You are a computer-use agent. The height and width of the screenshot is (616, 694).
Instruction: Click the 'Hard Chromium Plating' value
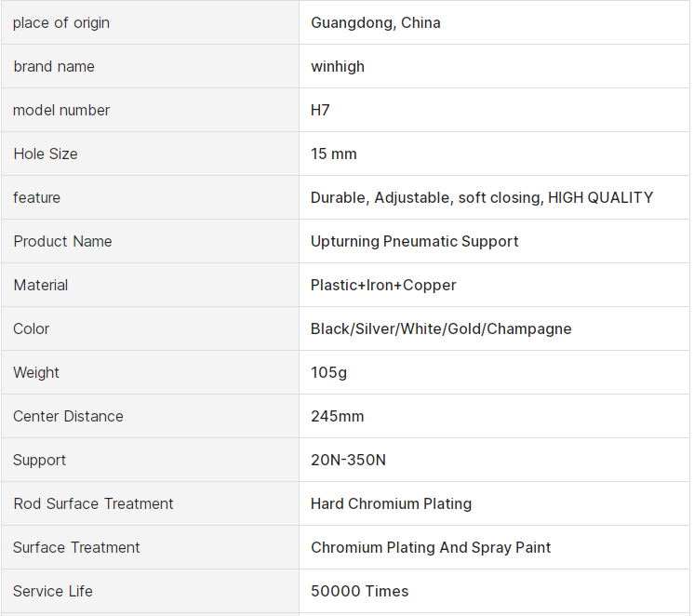click(391, 503)
